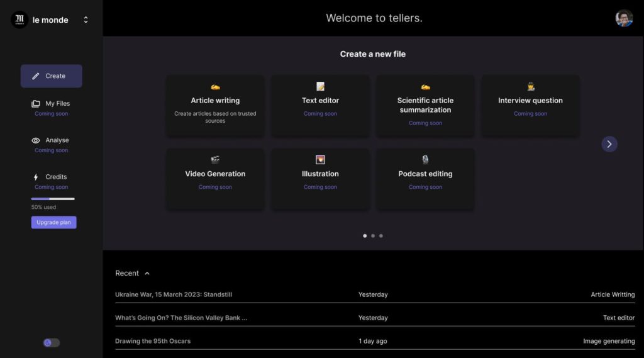Viewport: 644px width, 358px height.
Task: Click the Illustration picture frame icon
Action: 320,159
